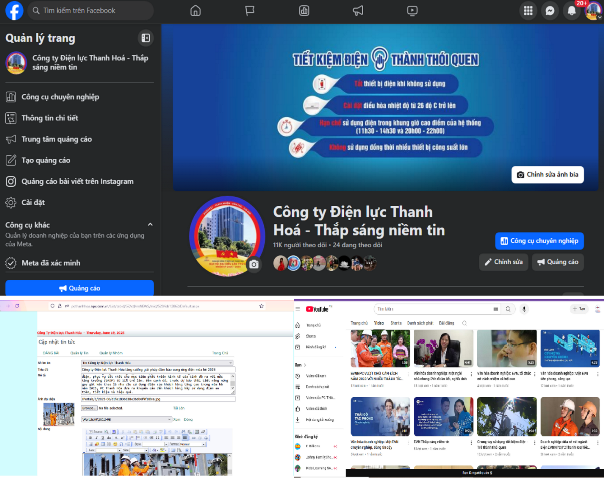The image size is (604, 480).
Task: Click the 'Chỉnh sửa' pencil button
Action: tap(503, 262)
